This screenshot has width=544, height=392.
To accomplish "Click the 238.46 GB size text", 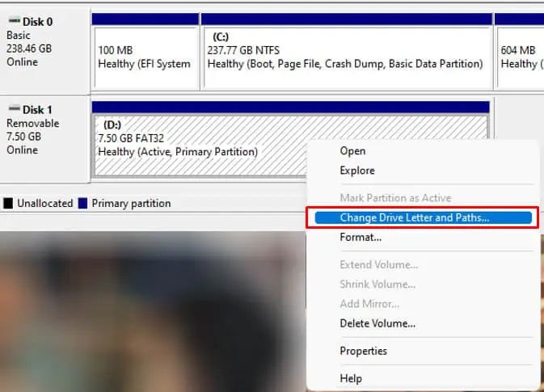I will [29, 48].
